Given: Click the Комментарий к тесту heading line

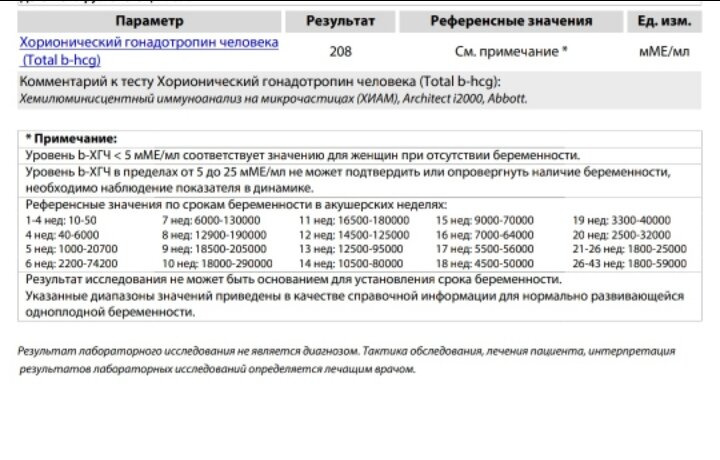Looking at the screenshot, I should 260,81.
